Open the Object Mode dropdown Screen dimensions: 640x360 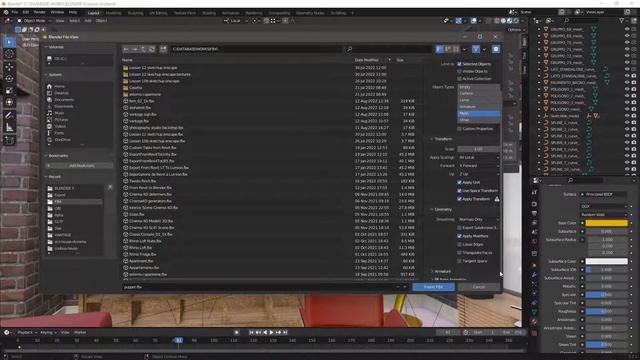34,20
